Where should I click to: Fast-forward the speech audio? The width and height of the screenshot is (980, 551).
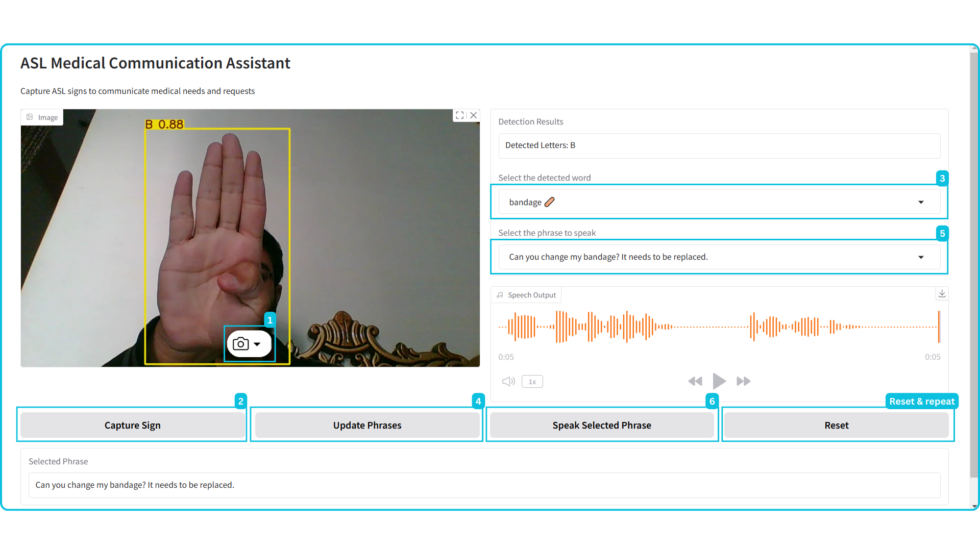point(743,381)
